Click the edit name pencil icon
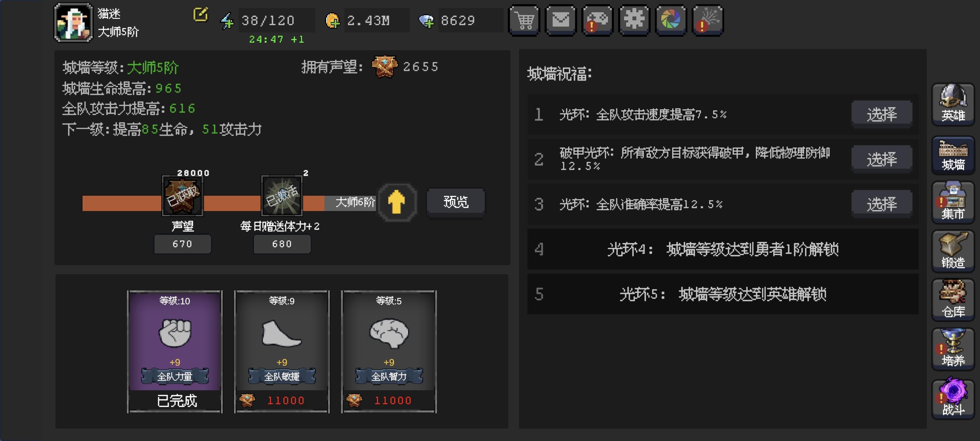 click(201, 15)
